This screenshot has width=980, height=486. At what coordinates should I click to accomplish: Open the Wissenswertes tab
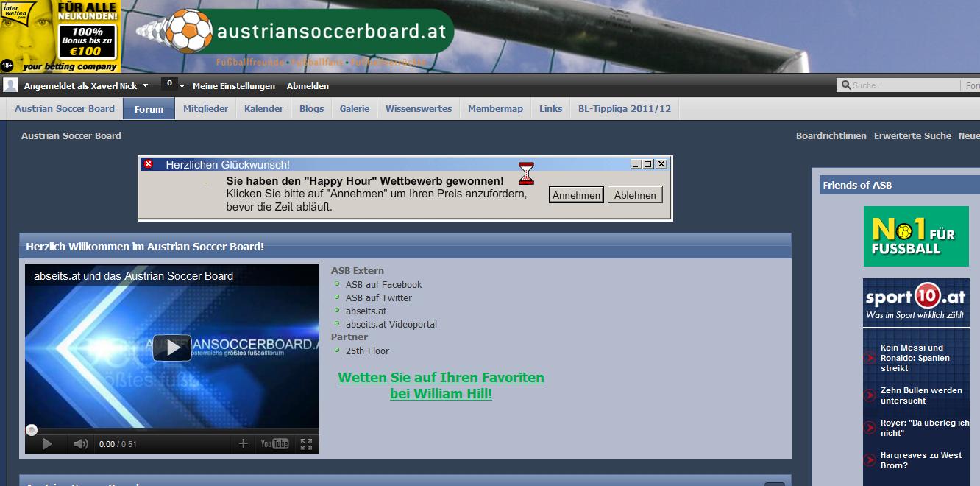[419, 108]
